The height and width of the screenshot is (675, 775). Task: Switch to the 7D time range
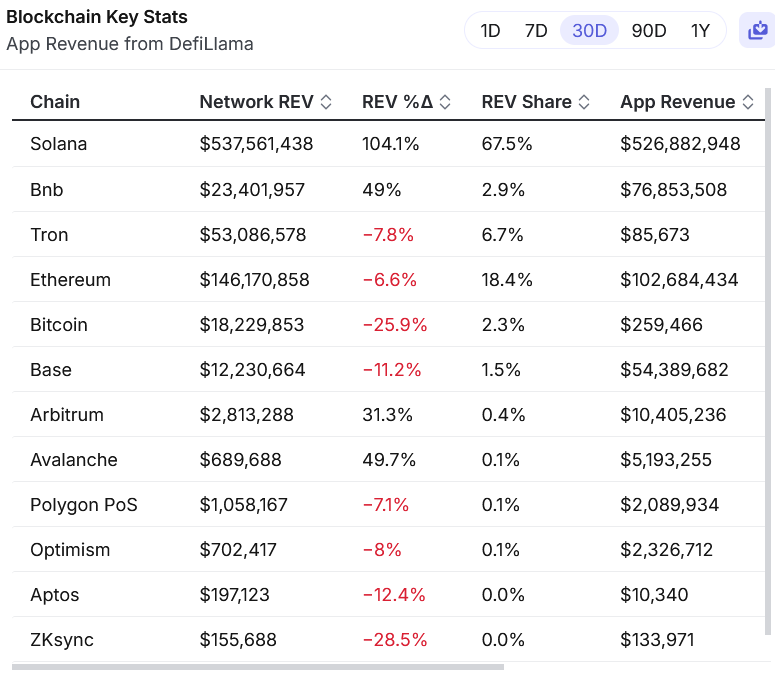click(x=536, y=30)
